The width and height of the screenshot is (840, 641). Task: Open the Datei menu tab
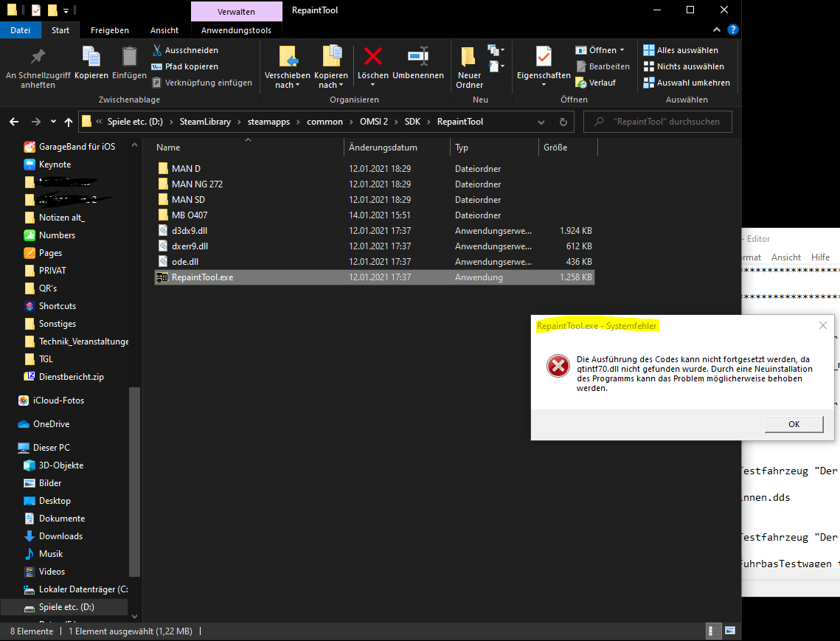coord(21,30)
